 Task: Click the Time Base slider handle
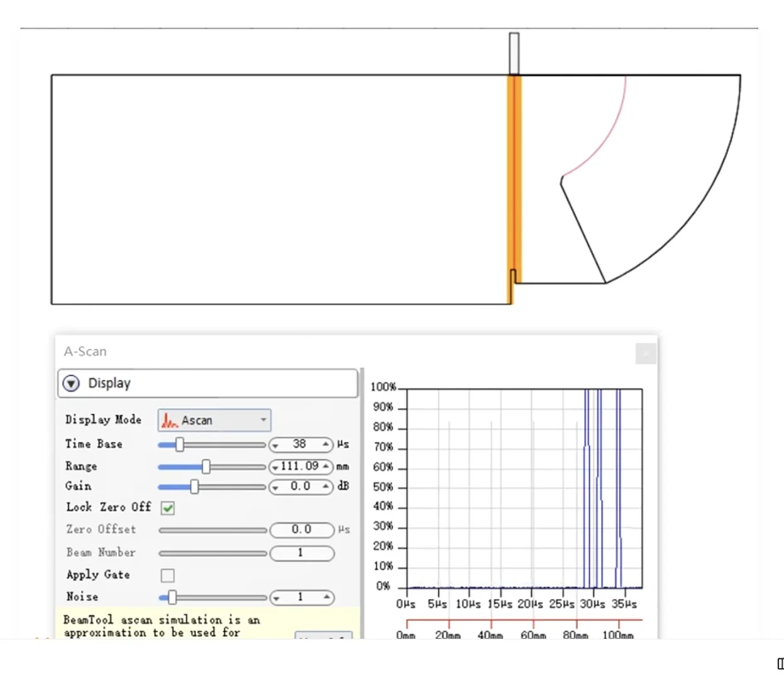(x=180, y=444)
